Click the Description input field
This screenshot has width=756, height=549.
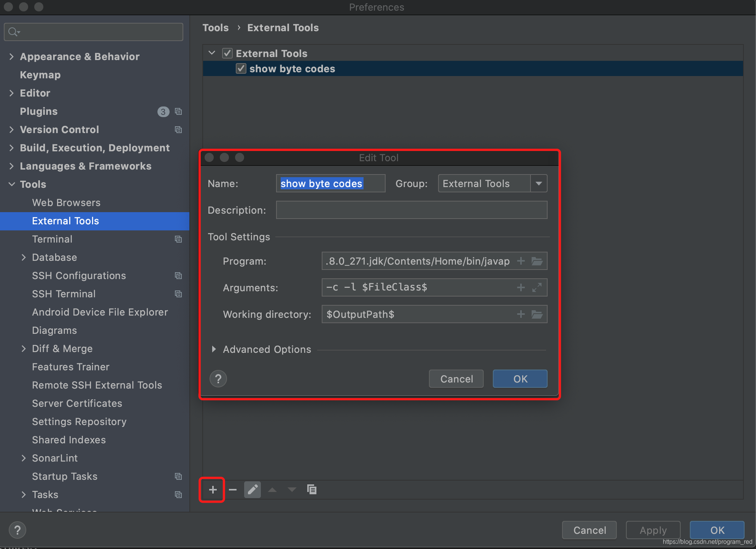click(x=411, y=210)
